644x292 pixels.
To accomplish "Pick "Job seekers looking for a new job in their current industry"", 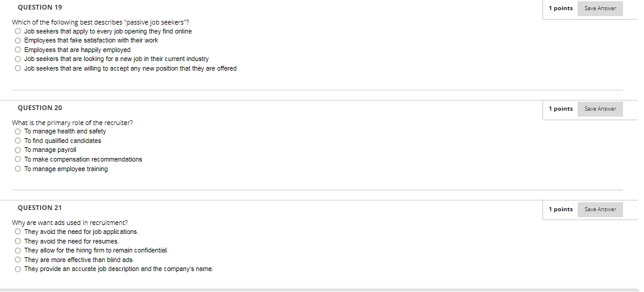I will 18,59.
